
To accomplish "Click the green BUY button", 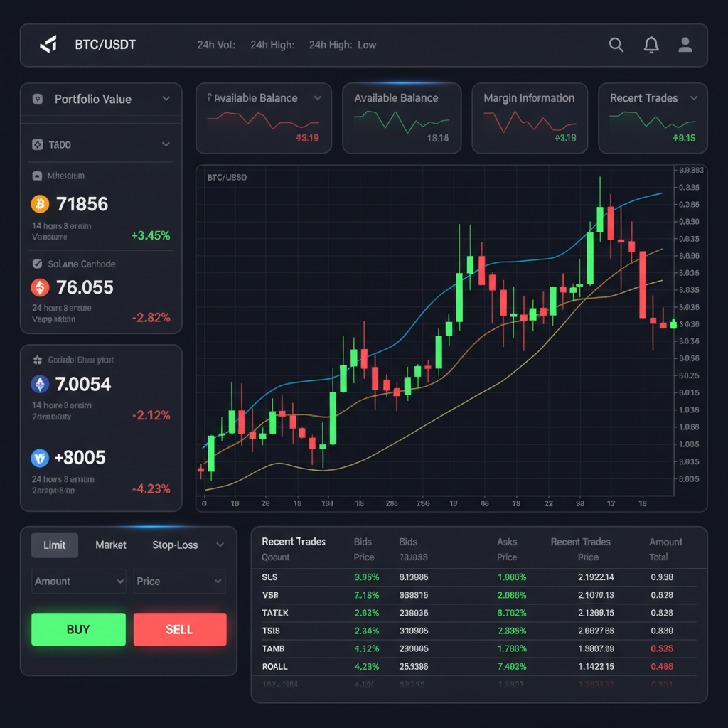I will pyautogui.click(x=78, y=629).
